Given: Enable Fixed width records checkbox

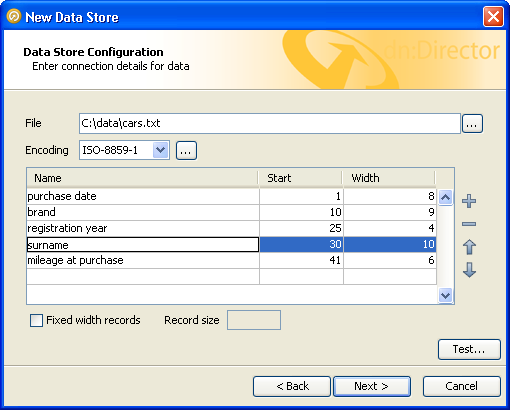Looking at the screenshot, I should tap(36, 320).
